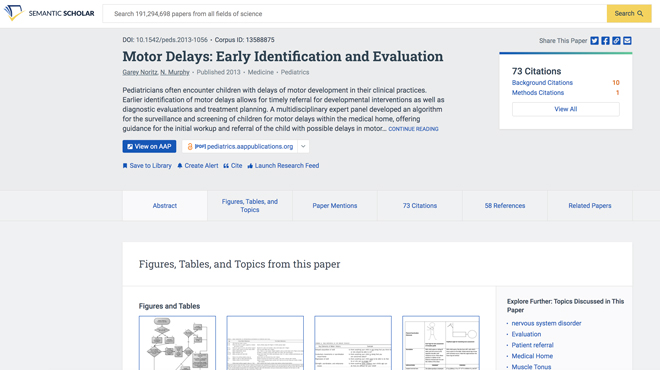Share this paper on Twitter
This screenshot has width=660, height=370.
click(x=594, y=40)
